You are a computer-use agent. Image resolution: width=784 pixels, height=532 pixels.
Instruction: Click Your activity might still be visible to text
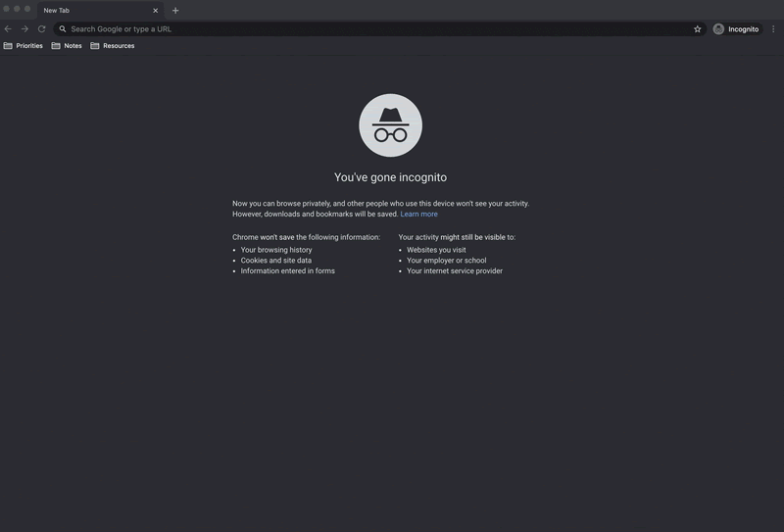click(457, 237)
